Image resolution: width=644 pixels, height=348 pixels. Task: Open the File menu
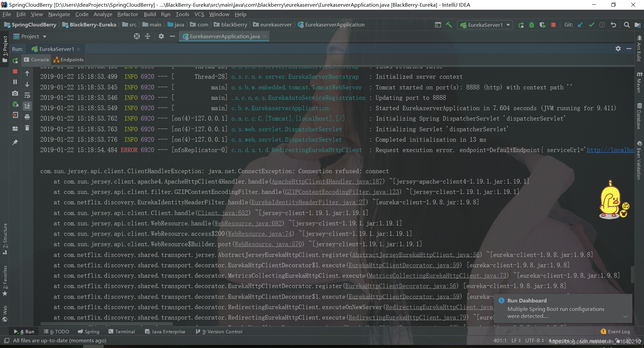point(7,14)
